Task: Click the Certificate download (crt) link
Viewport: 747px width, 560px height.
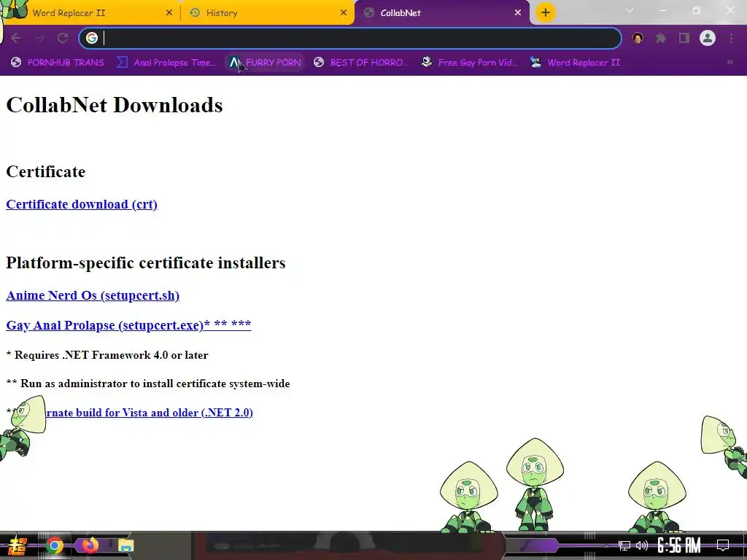Action: pyautogui.click(x=82, y=204)
